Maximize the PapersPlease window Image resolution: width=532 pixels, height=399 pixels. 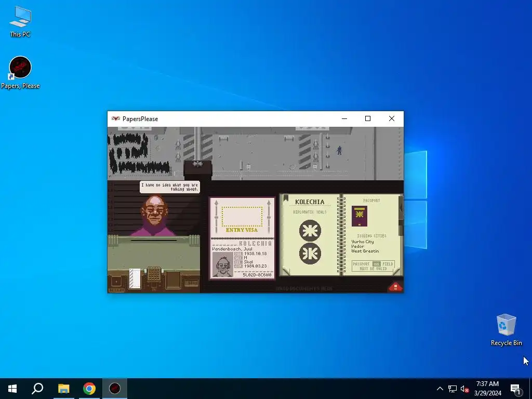[x=367, y=118]
